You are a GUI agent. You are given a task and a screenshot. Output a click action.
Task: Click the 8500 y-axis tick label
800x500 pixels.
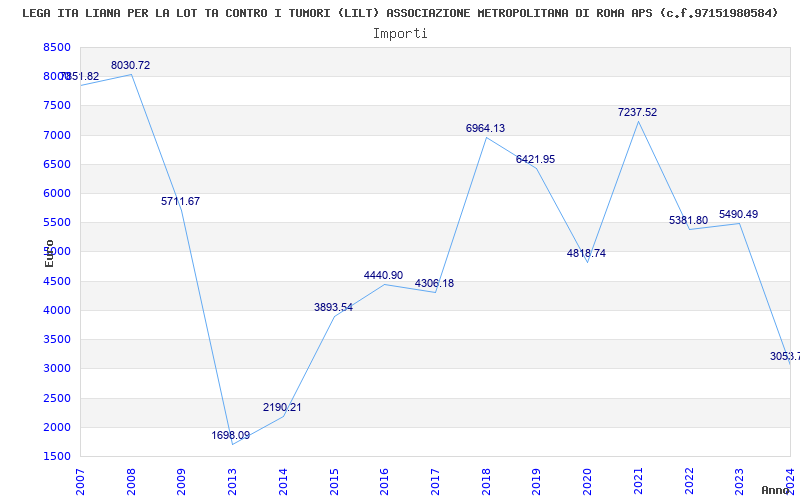point(57,47)
